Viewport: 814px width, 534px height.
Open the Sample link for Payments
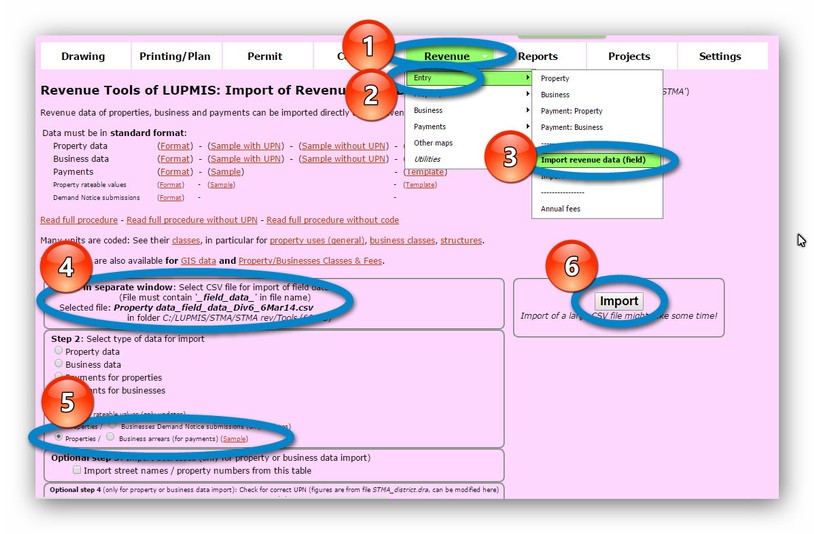pyautogui.click(x=226, y=172)
